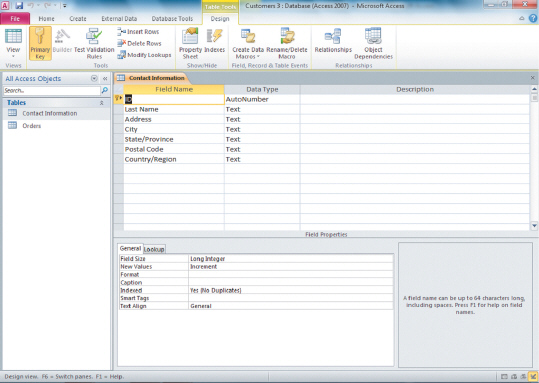The image size is (539, 383).
Task: Click the Redo icon in Quick Access Toolbar
Action: pos(47,6)
